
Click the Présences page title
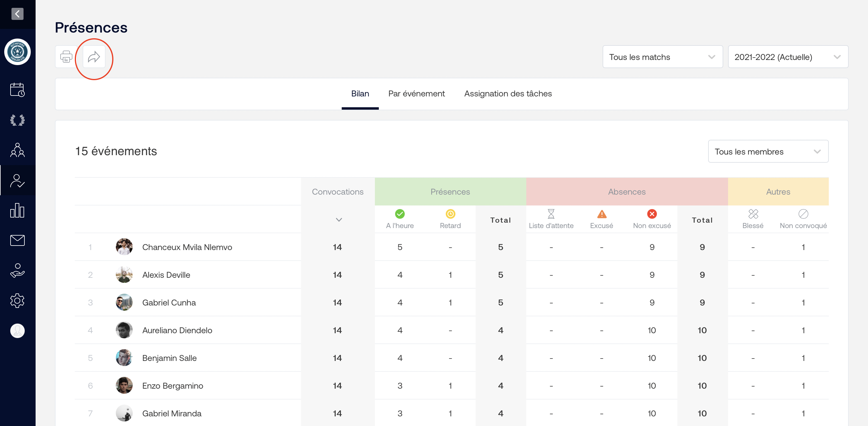click(x=91, y=28)
